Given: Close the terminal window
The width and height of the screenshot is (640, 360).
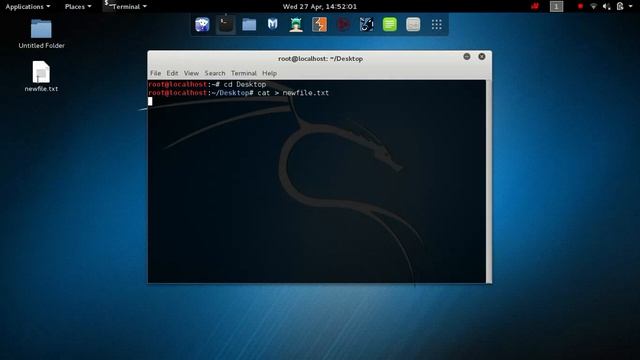Looking at the screenshot, I should click(482, 57).
